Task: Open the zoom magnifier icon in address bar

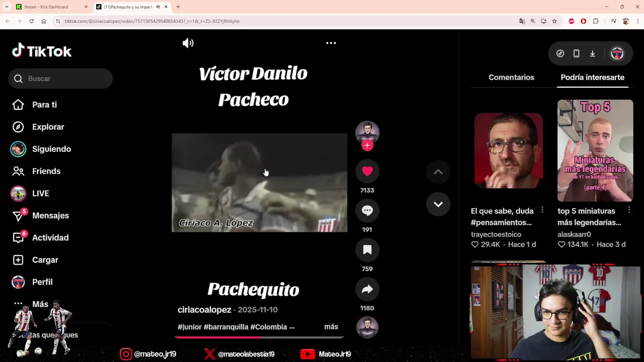Action: tap(533, 21)
